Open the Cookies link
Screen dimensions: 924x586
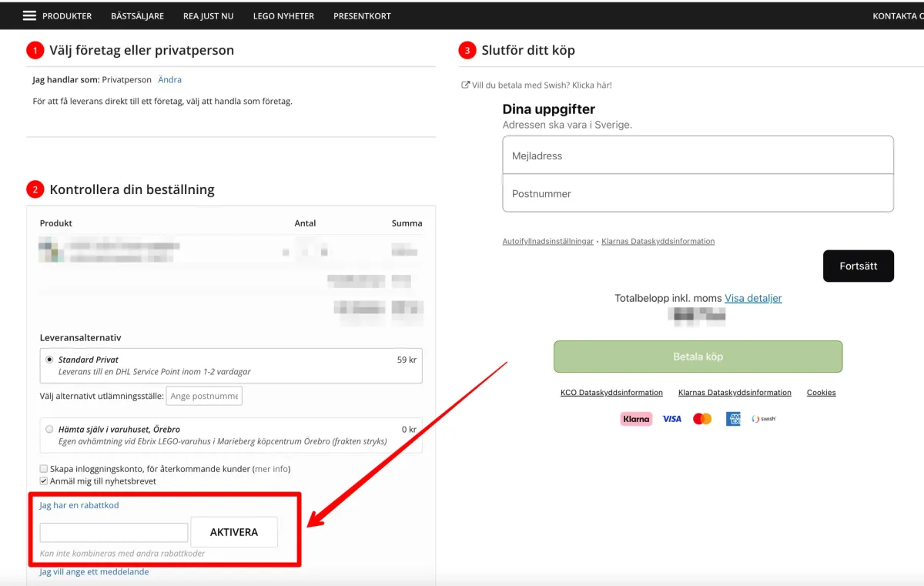pos(822,393)
